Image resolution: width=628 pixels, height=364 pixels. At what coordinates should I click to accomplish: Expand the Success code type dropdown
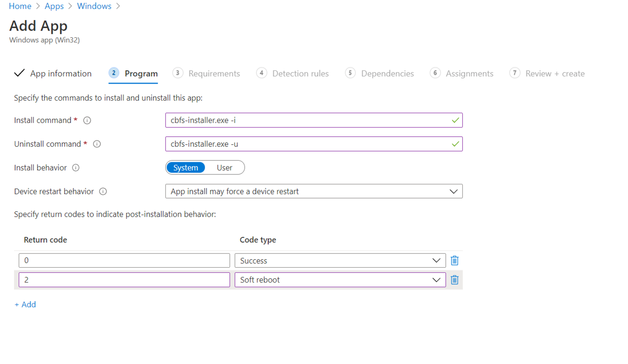[340, 261]
